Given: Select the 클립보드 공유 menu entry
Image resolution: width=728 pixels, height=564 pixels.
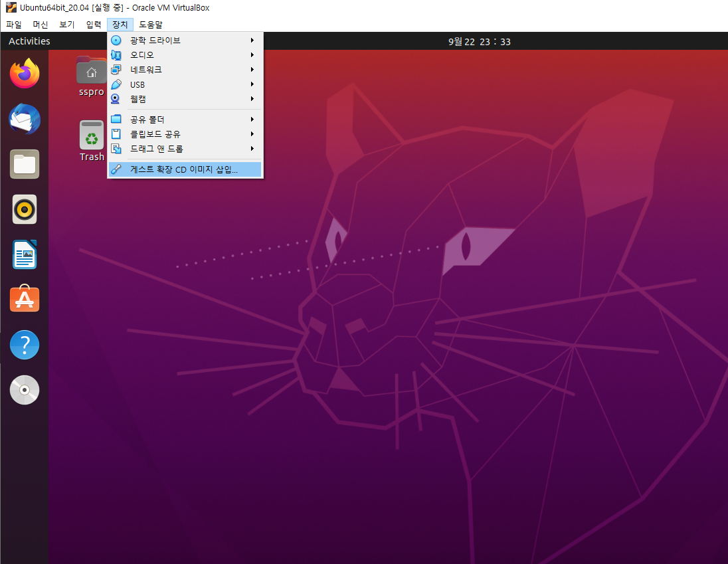Looking at the screenshot, I should [x=185, y=134].
